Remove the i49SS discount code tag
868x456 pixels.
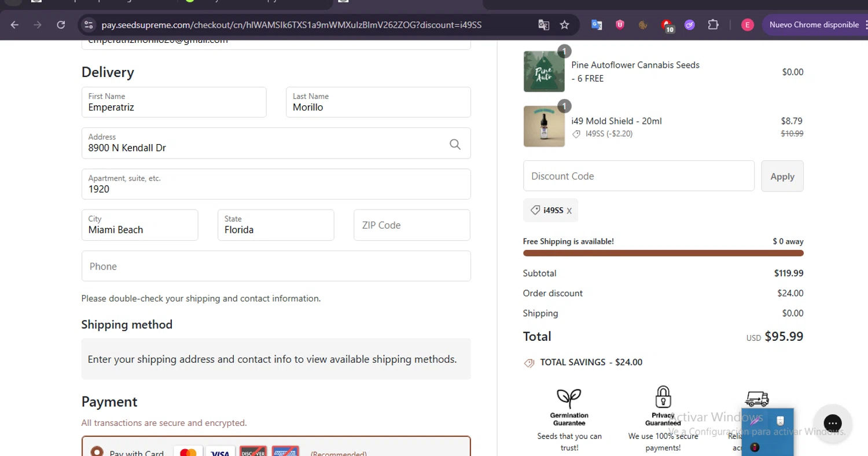click(569, 211)
